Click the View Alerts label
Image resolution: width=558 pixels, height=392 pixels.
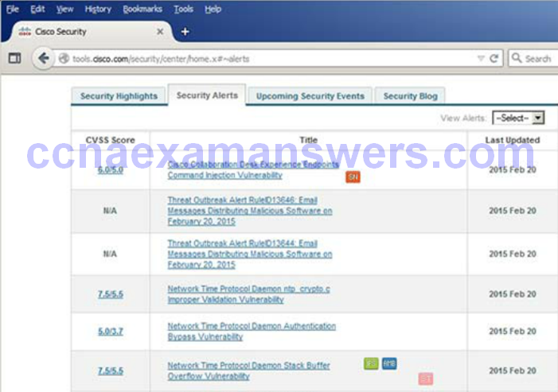[463, 118]
